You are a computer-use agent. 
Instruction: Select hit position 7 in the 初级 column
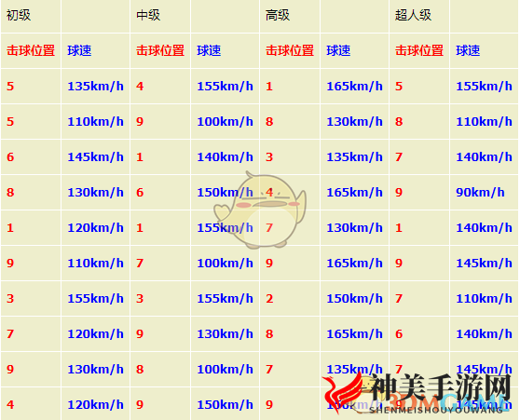point(10,333)
